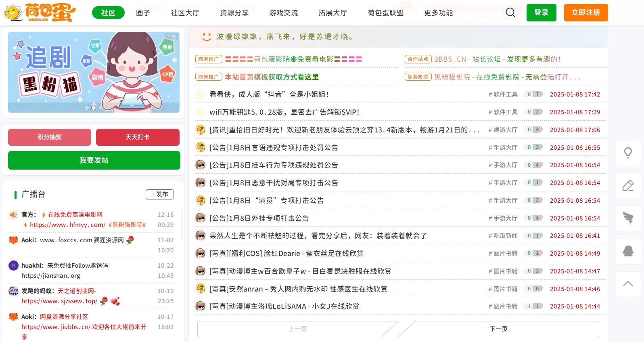Open 1月8日"演员"专项打击公告

267,201
